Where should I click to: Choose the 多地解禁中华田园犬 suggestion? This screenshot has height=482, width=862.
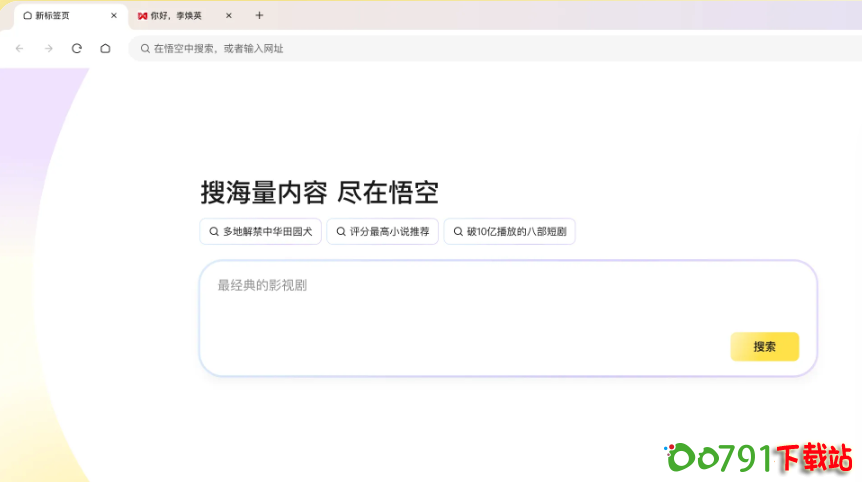pos(260,232)
